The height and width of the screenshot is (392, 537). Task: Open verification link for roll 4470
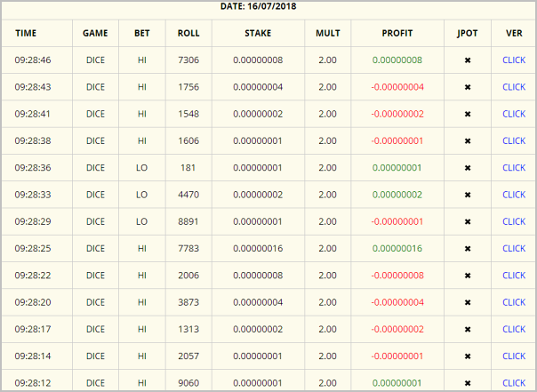click(514, 195)
